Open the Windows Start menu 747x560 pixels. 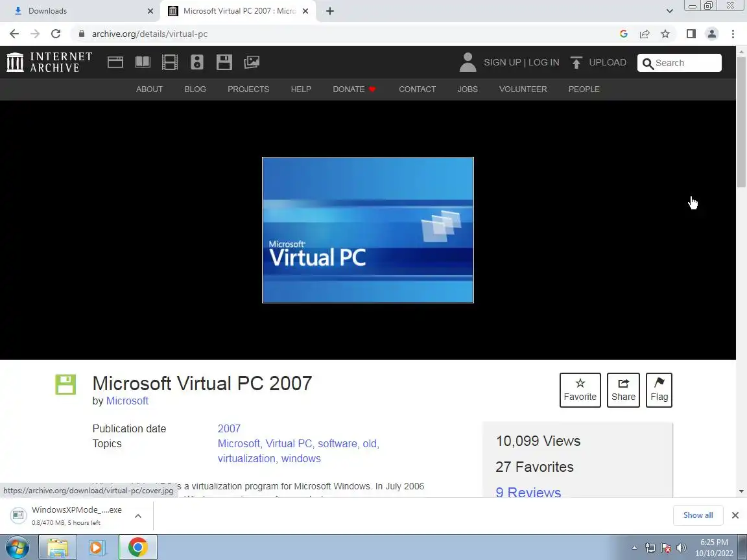click(x=17, y=548)
